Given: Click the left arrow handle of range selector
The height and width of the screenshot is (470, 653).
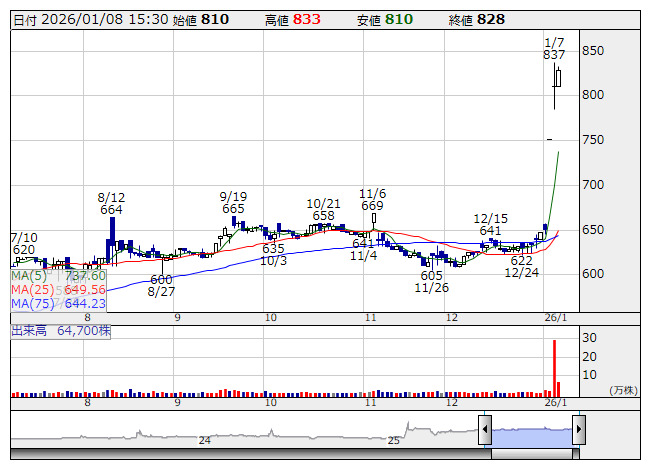Looking at the screenshot, I should (x=485, y=430).
